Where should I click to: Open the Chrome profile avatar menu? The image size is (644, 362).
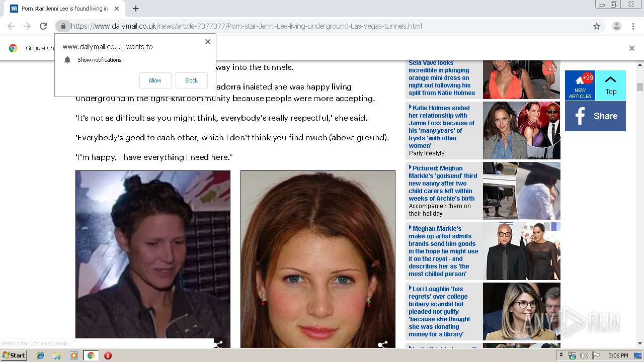[x=616, y=26]
